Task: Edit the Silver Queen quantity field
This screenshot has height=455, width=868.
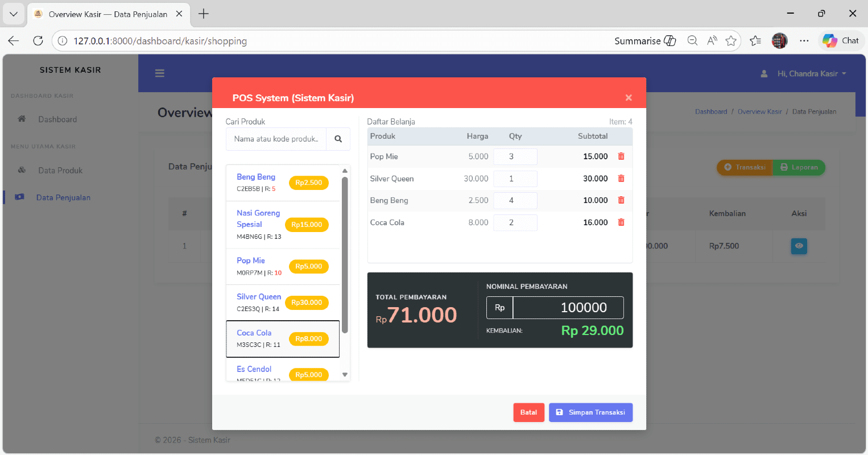Action: 515,179
